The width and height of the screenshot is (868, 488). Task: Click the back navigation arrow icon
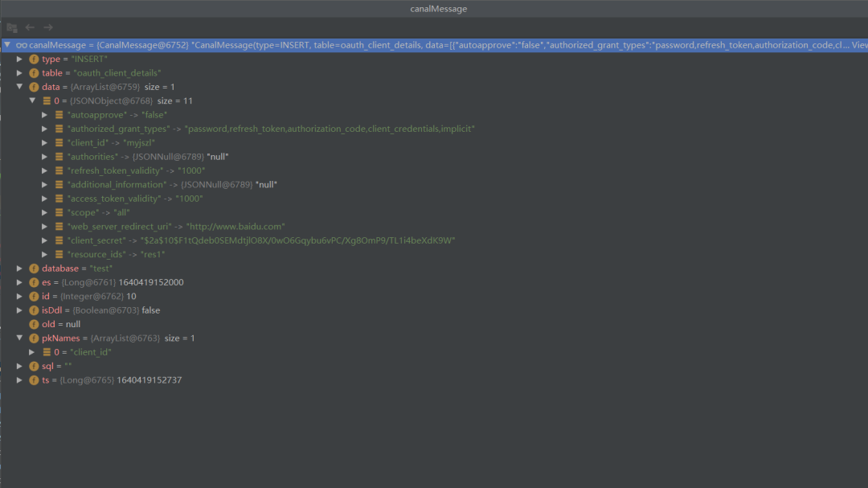click(30, 27)
